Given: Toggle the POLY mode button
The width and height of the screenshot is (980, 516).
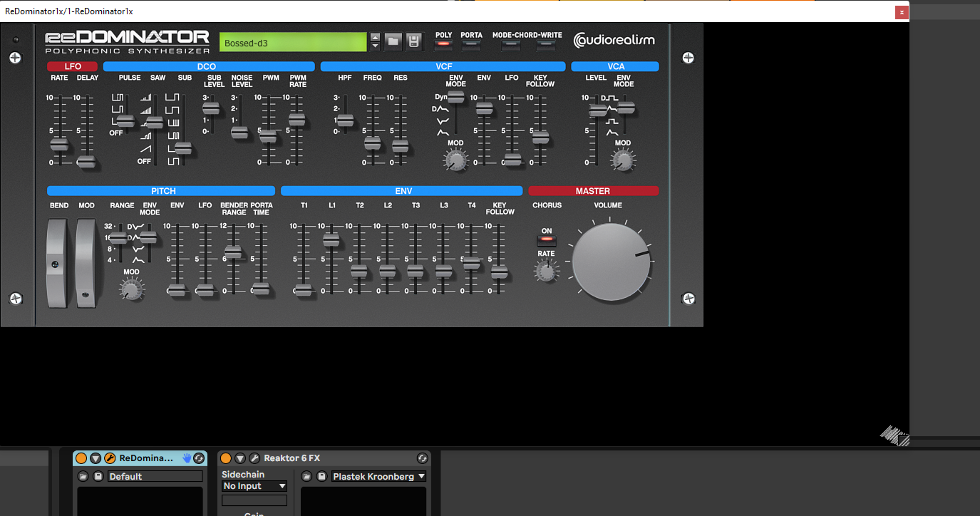Looking at the screenshot, I should [444, 45].
